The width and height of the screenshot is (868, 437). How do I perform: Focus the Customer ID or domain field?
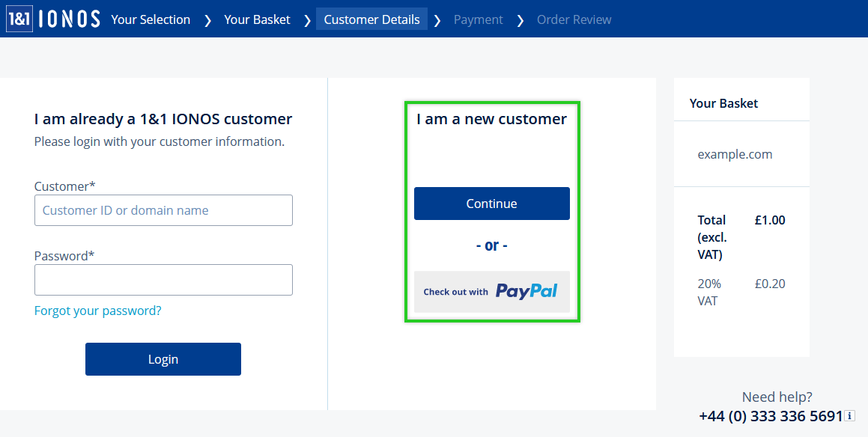click(x=163, y=210)
